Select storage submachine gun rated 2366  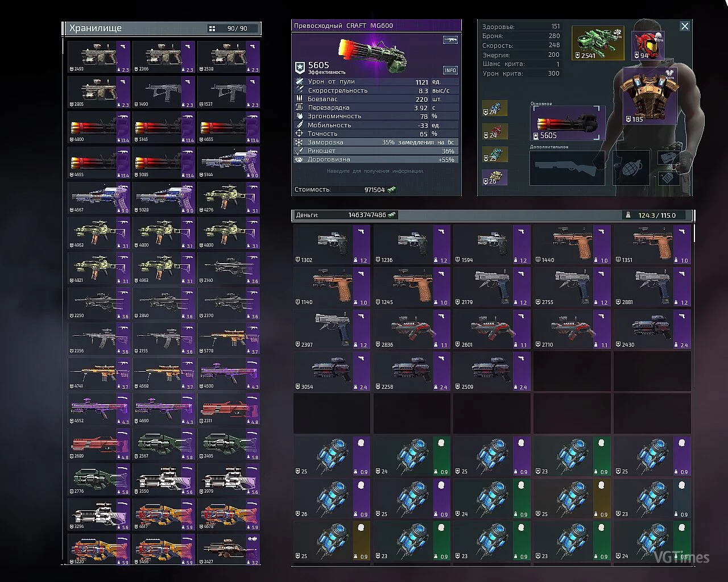(164, 57)
